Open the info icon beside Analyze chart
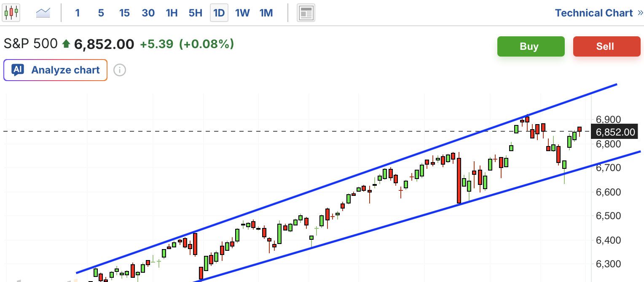644x282 pixels. [120, 70]
